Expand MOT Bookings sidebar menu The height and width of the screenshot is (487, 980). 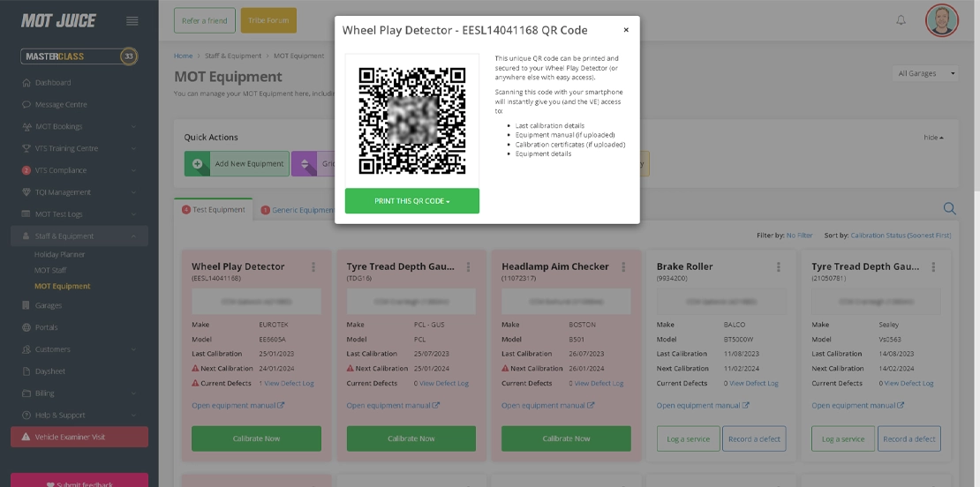point(79,126)
